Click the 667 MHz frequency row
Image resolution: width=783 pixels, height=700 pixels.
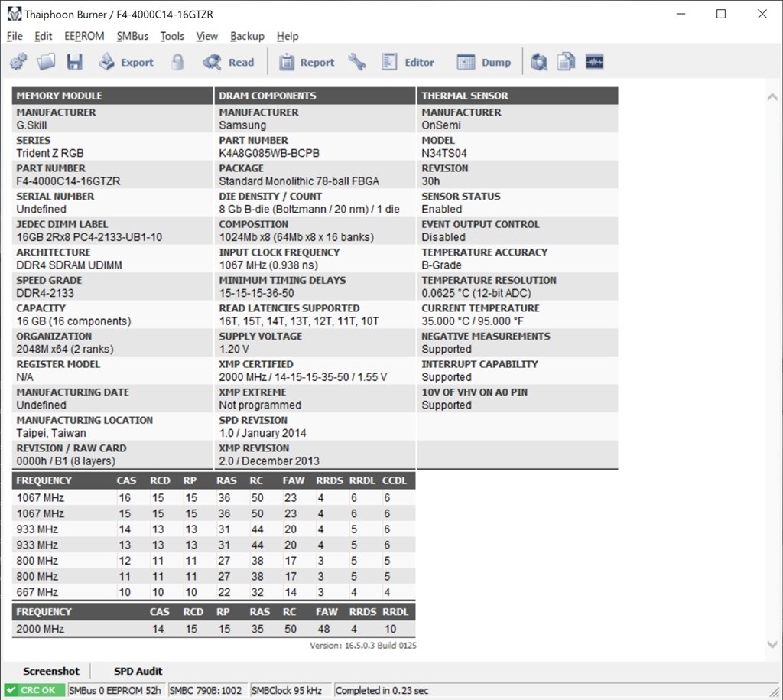(214, 592)
